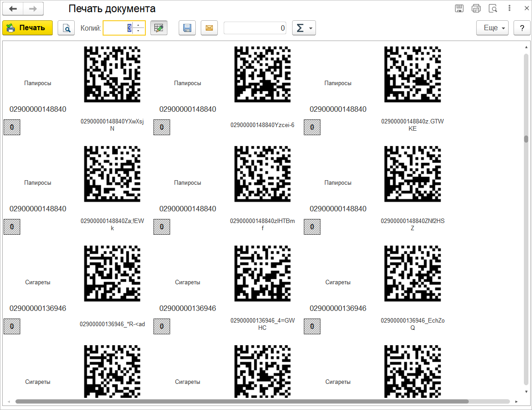Click code text 02900000148840zlHTBmf

(x=262, y=224)
